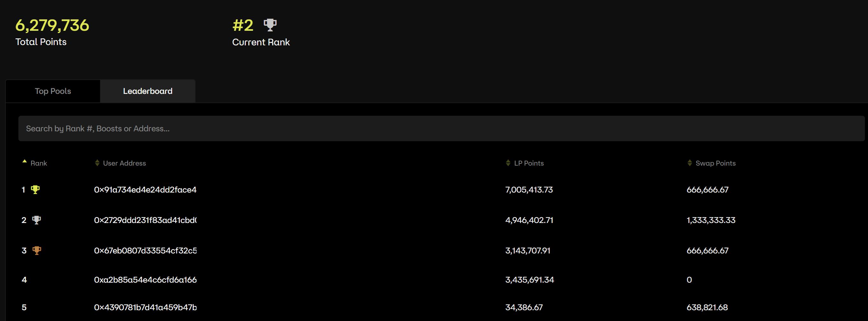Click the silver trophy in rank 2 row
Screen dimensions: 868x321
37,220
